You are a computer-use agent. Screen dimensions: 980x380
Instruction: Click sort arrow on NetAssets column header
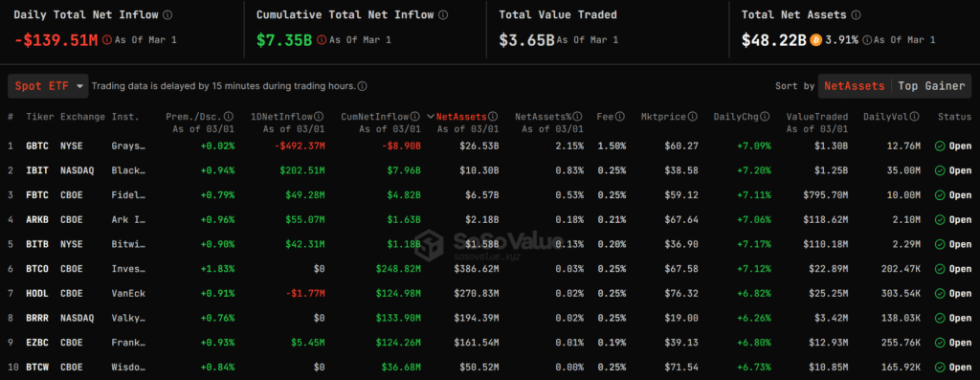[x=431, y=116]
